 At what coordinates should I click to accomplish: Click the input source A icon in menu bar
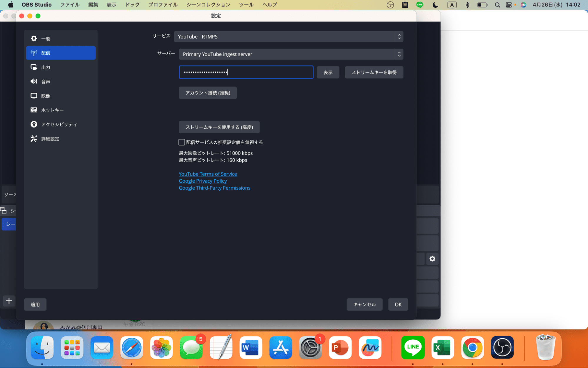click(452, 5)
